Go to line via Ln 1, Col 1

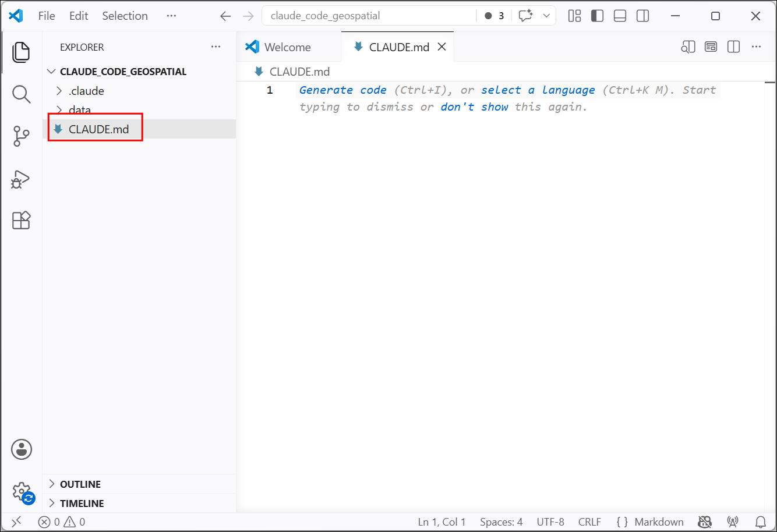pyautogui.click(x=442, y=522)
